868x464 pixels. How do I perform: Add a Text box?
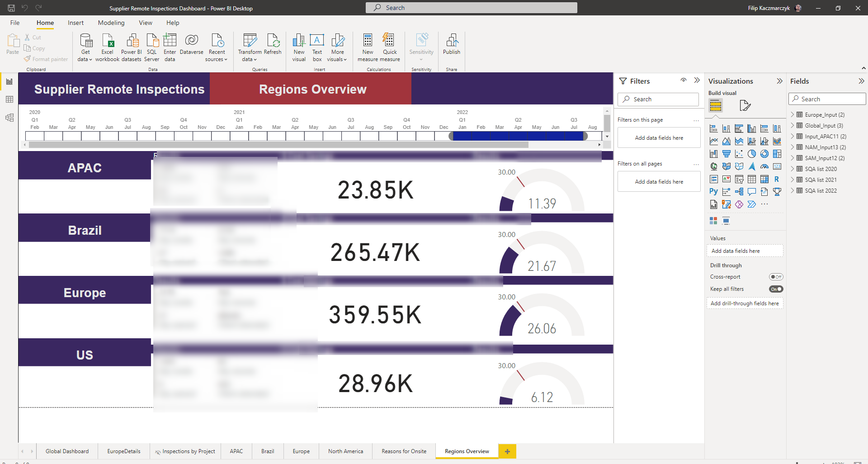[x=317, y=47]
